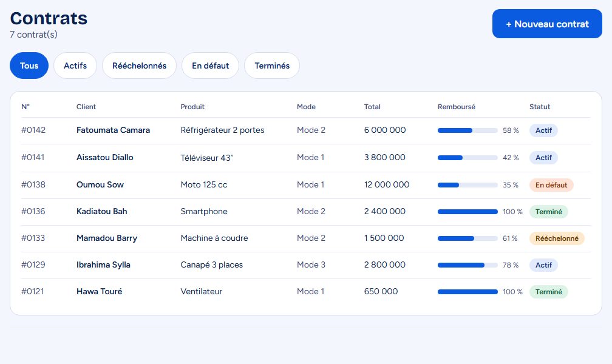Image resolution: width=612 pixels, height=364 pixels.
Task: Open client Aissatou Diallo
Action: coord(105,158)
